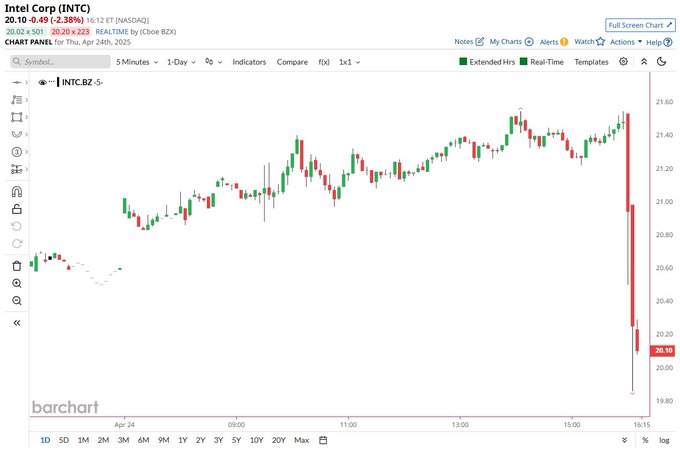Open the Full Screen Chart
Viewport: 680px width, 452px height.
[x=640, y=25]
